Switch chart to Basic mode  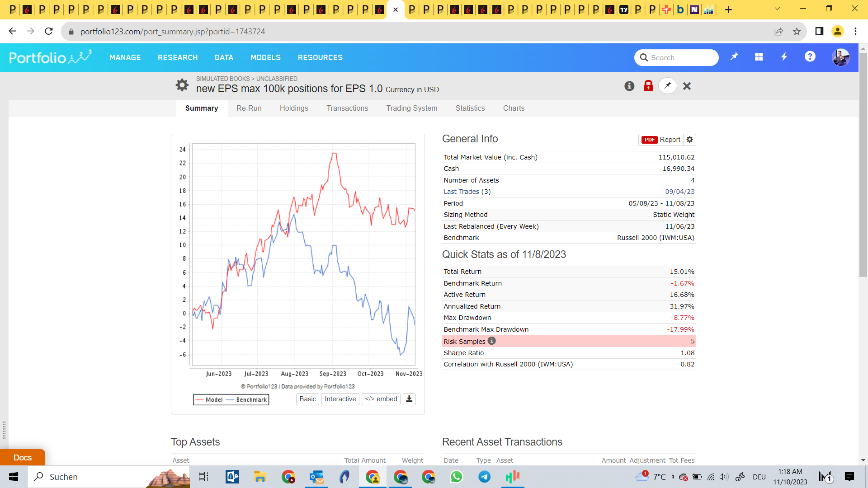(x=307, y=399)
